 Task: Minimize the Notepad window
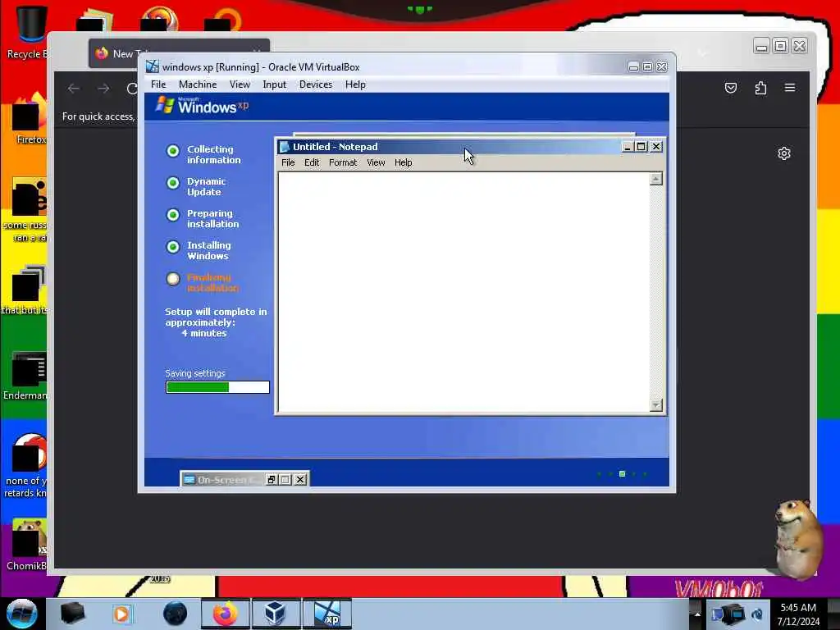point(627,147)
